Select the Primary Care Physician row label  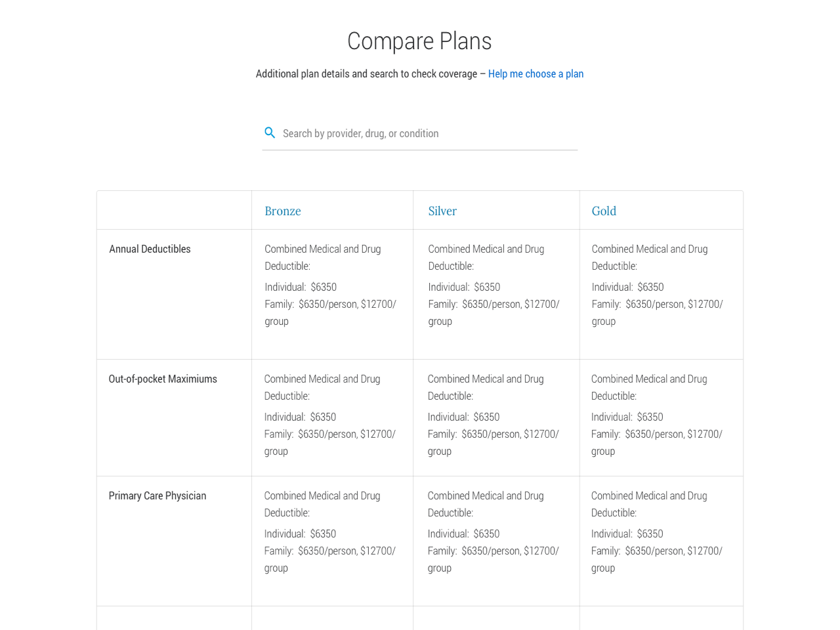click(157, 496)
